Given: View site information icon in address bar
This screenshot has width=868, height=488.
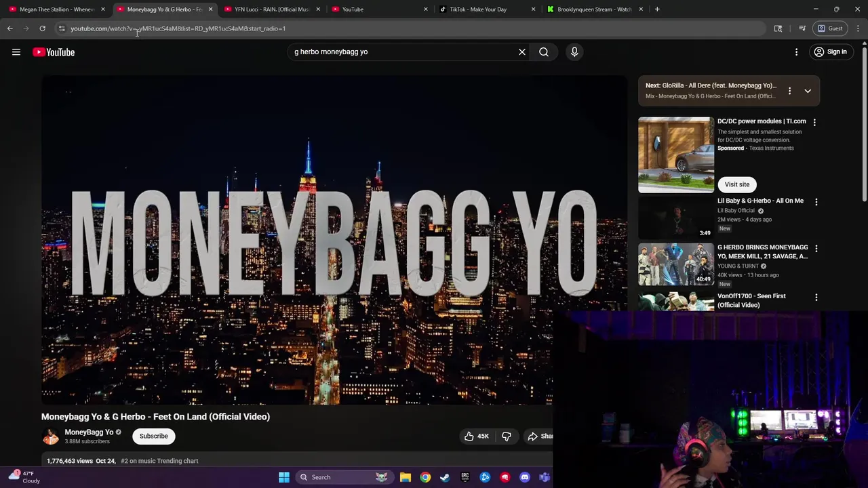Looking at the screenshot, I should pyautogui.click(x=62, y=28).
